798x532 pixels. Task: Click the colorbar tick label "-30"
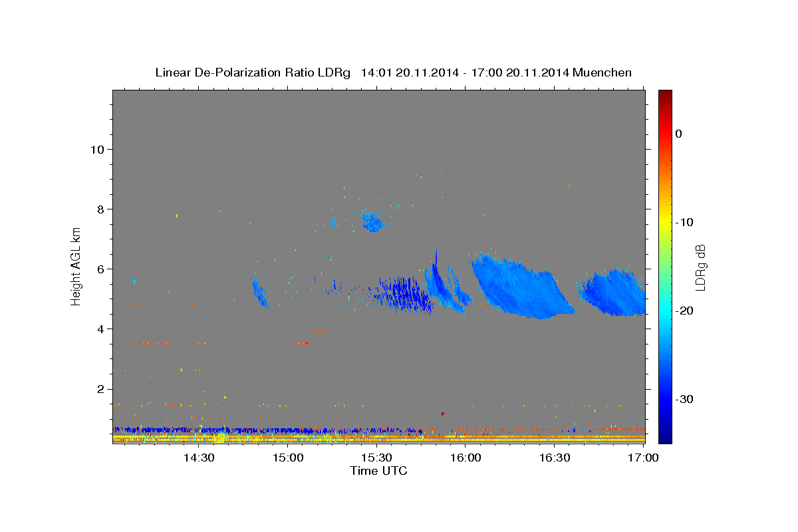pos(685,399)
